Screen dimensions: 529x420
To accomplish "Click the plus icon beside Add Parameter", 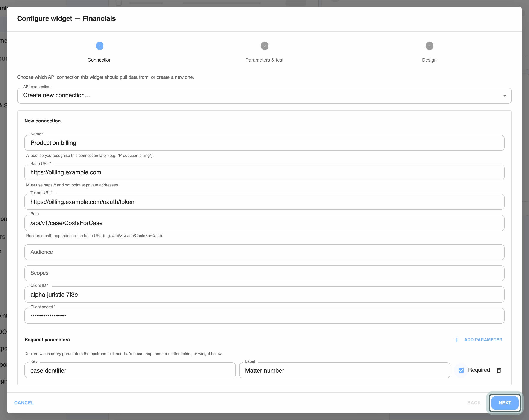I will click(x=457, y=340).
